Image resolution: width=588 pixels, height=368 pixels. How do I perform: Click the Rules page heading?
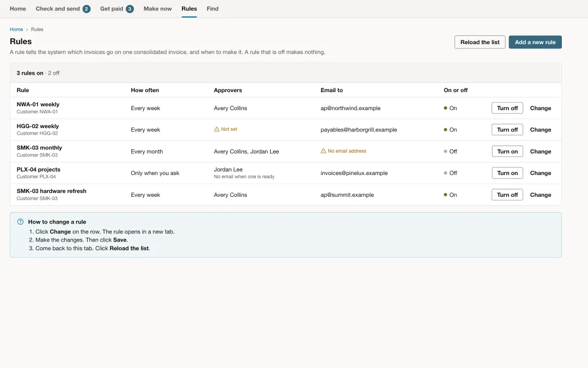(21, 41)
